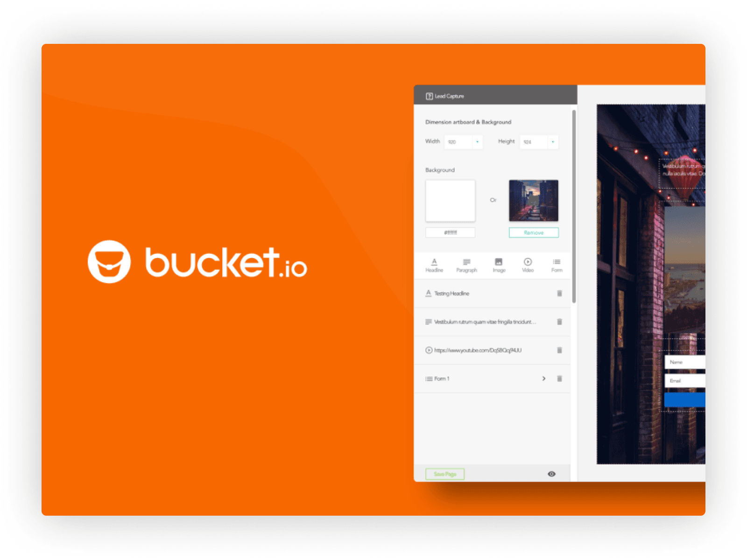Remove the background image
Image resolution: width=747 pixels, height=560 pixels.
[x=534, y=233]
